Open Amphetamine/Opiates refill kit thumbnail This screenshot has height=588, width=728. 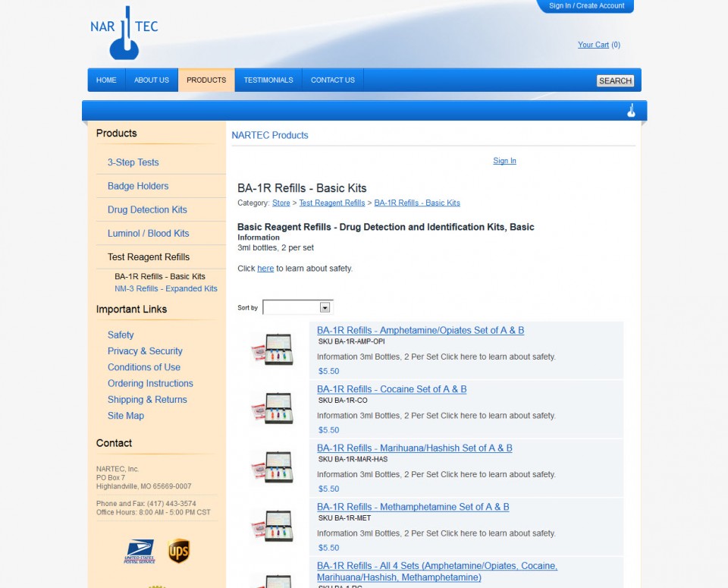pyautogui.click(x=273, y=350)
